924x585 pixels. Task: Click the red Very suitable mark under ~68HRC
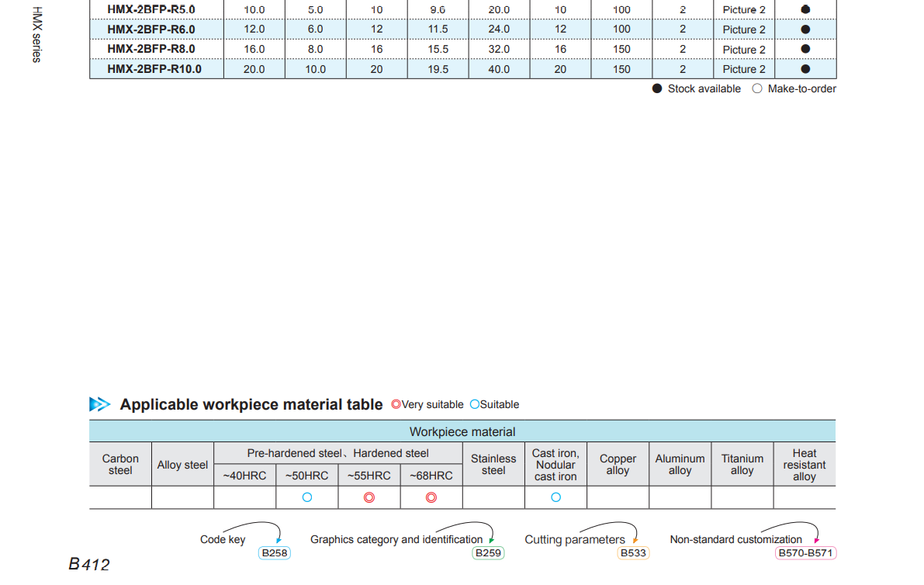click(431, 497)
